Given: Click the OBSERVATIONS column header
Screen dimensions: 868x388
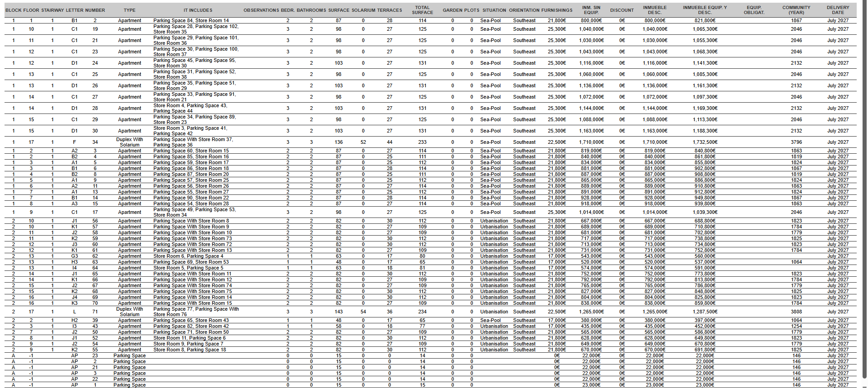Looking at the screenshot, I should (261, 10).
